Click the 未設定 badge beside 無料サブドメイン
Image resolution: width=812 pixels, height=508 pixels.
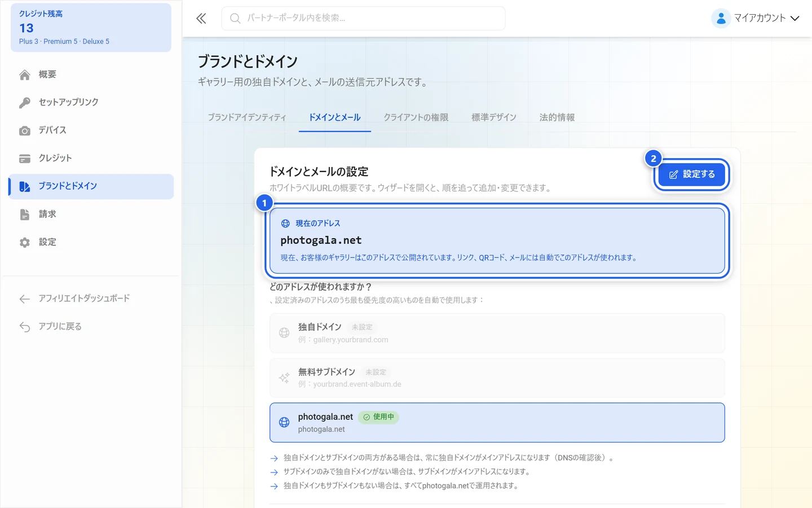[376, 373]
